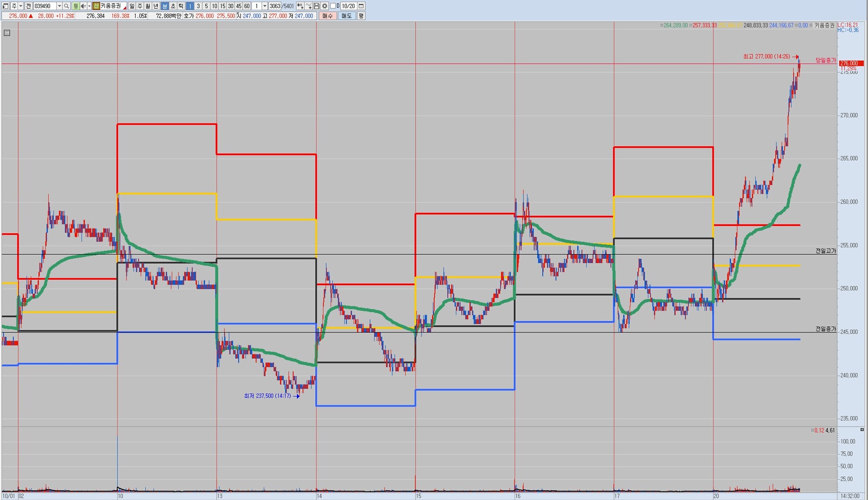Select the 틱 (tick) chart period
Image resolution: width=868 pixels, height=500 pixels.
pos(181,6)
